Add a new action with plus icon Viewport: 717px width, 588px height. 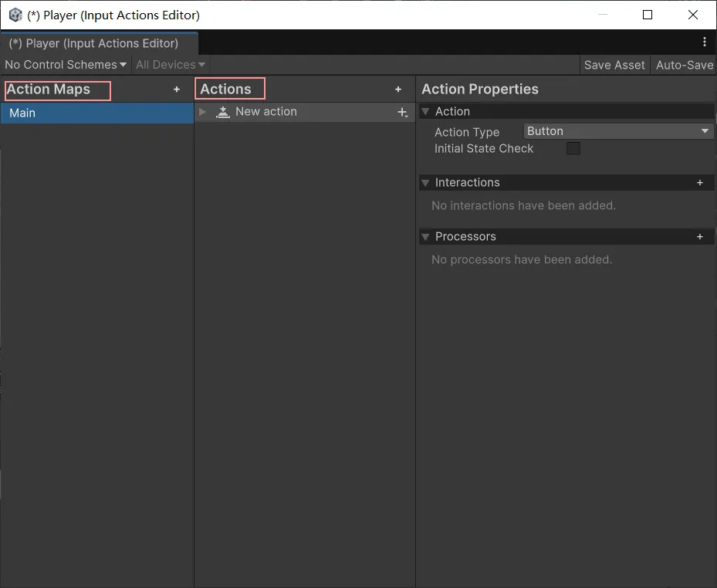(398, 90)
